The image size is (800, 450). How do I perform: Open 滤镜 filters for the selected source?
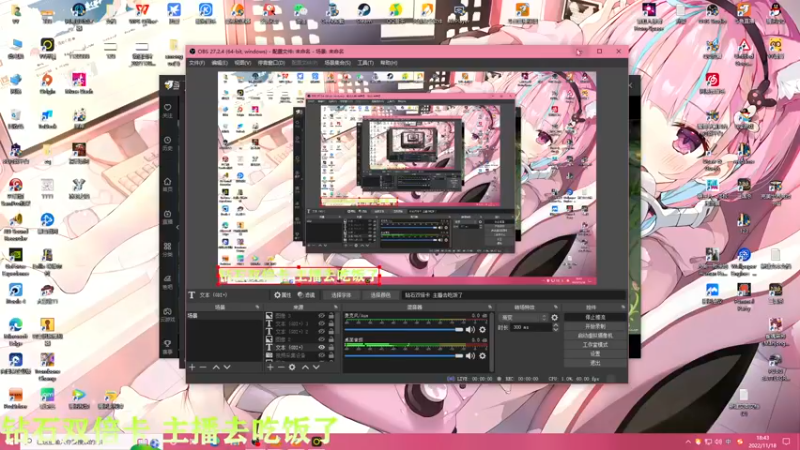pyautogui.click(x=306, y=295)
